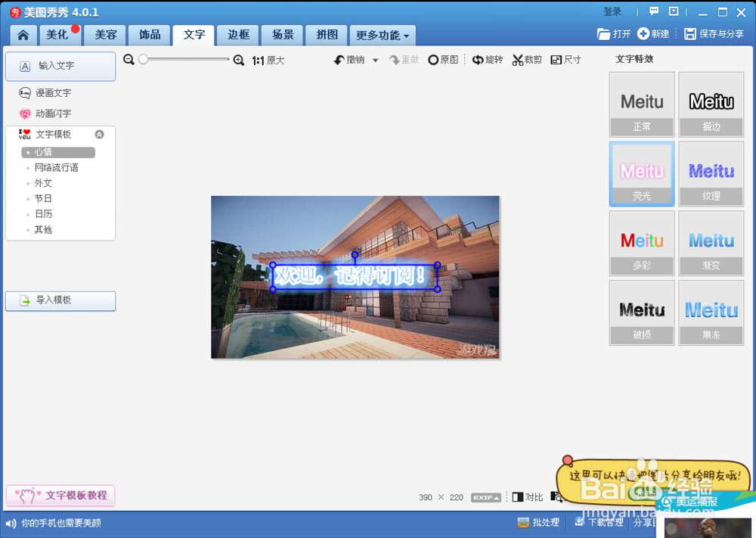Screen dimensions: 756x538
Task: Click the 打开 folder icon
Action: (603, 34)
